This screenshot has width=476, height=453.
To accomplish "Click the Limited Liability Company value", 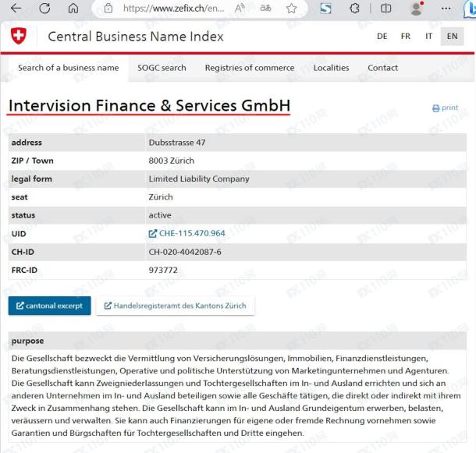I will tap(199, 179).
